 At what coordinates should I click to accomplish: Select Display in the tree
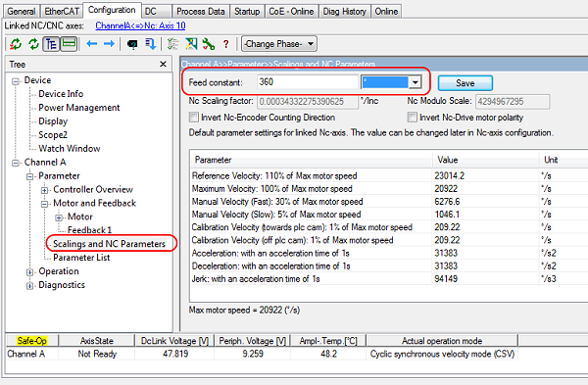click(x=53, y=121)
